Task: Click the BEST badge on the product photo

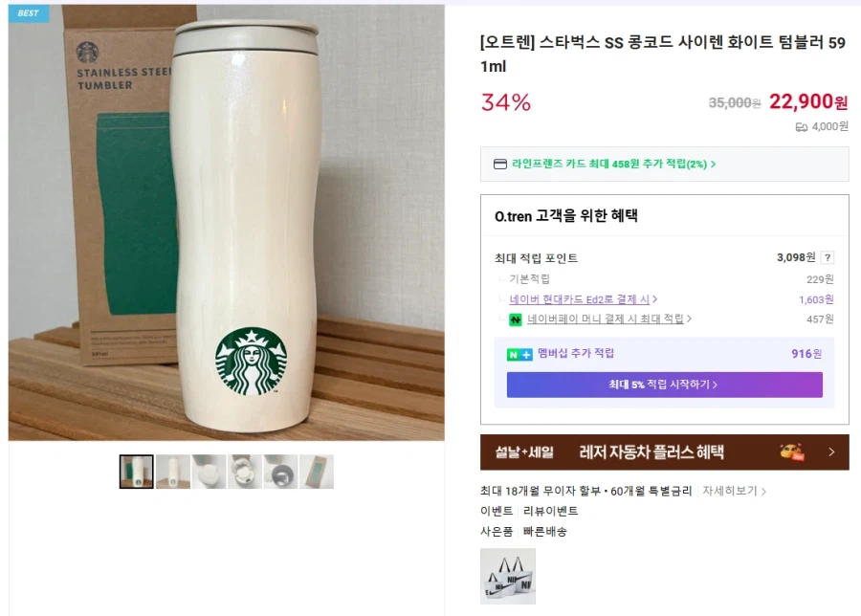Action: click(28, 13)
